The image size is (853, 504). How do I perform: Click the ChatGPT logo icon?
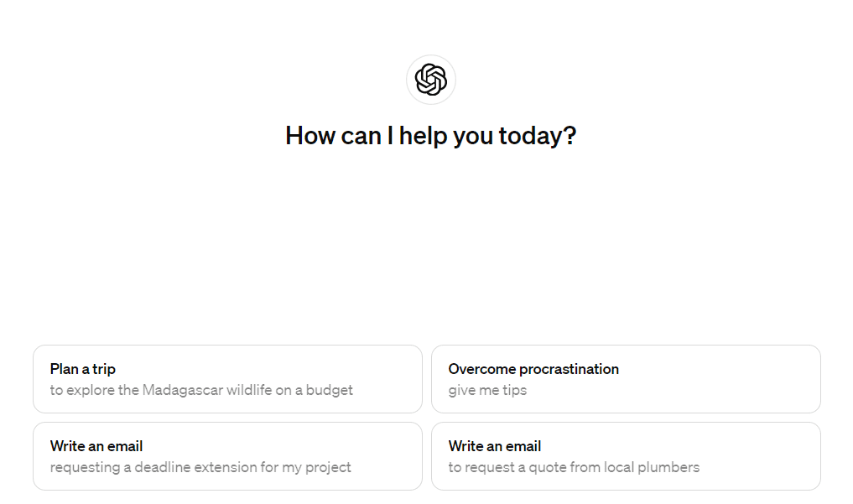tap(430, 80)
